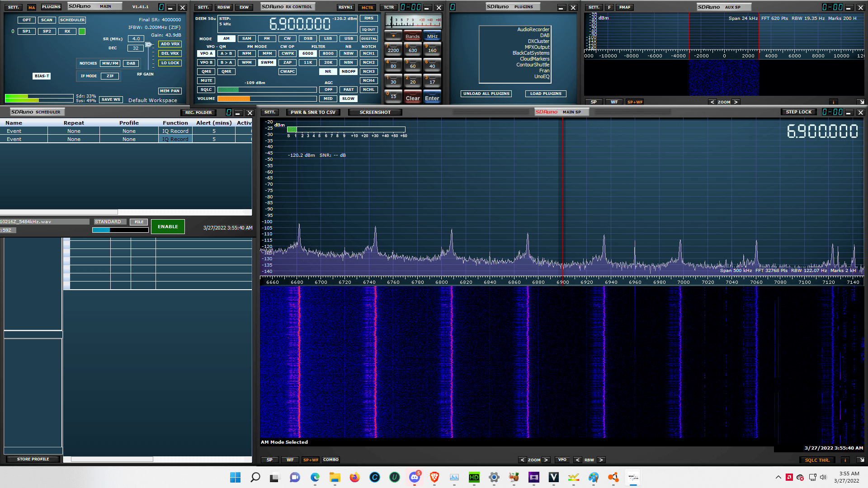Viewport: 868px width, 488px height.
Task: Open the Profile dropdown in the Scheduler
Action: (x=129, y=131)
